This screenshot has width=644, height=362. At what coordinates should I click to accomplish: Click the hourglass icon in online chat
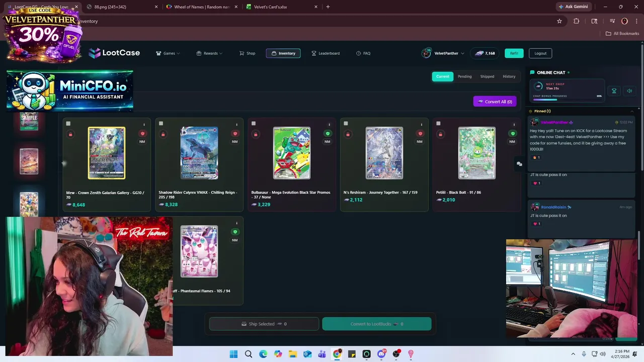point(614,91)
